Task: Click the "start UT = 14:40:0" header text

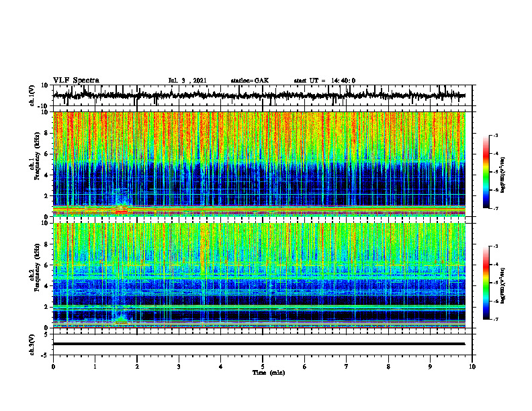Action: pos(324,81)
